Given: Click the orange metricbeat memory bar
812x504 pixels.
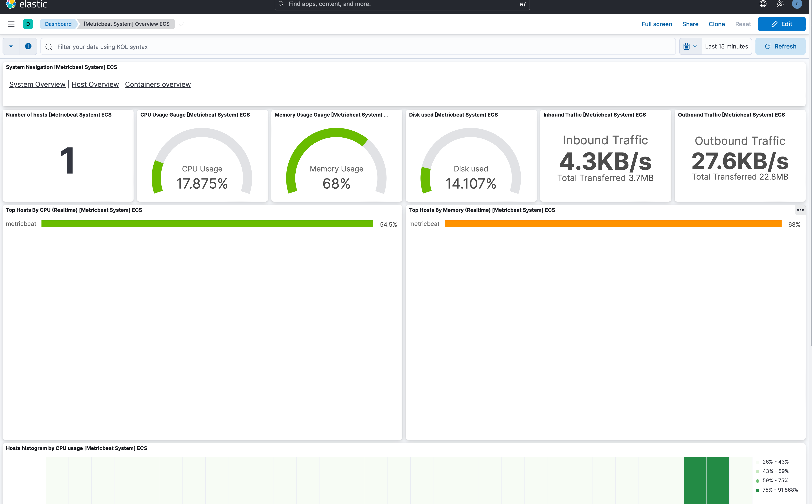Looking at the screenshot, I should pyautogui.click(x=613, y=224).
